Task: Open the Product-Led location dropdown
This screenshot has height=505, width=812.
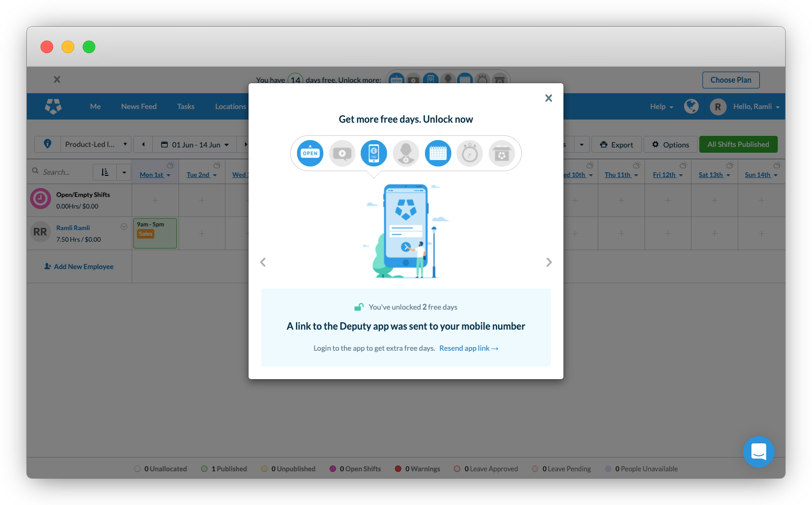Action: [95, 144]
